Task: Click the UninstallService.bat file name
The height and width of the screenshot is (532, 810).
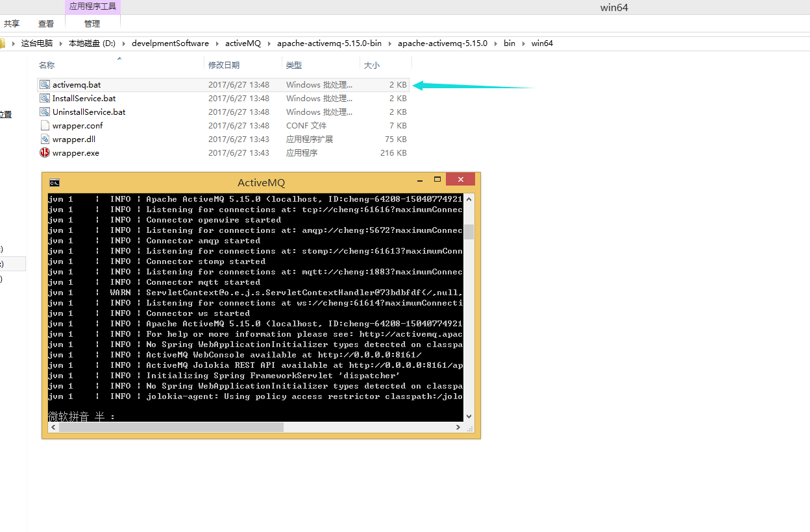Action: click(89, 112)
